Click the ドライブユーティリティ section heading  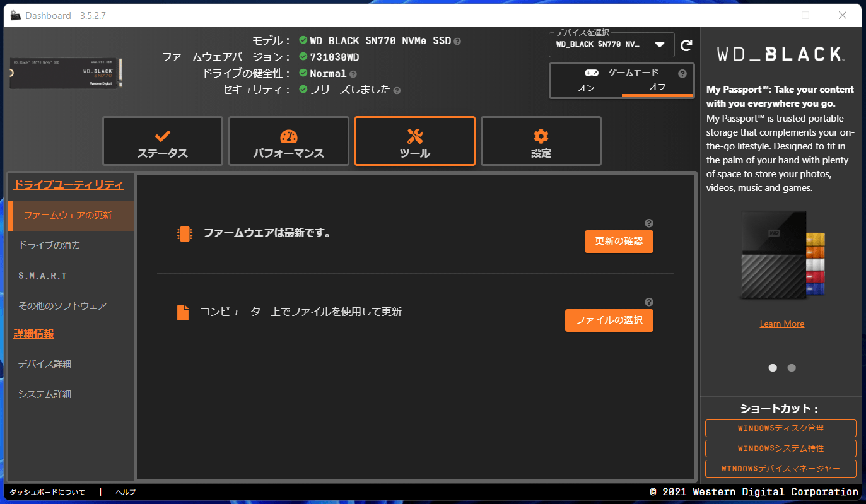(x=69, y=185)
